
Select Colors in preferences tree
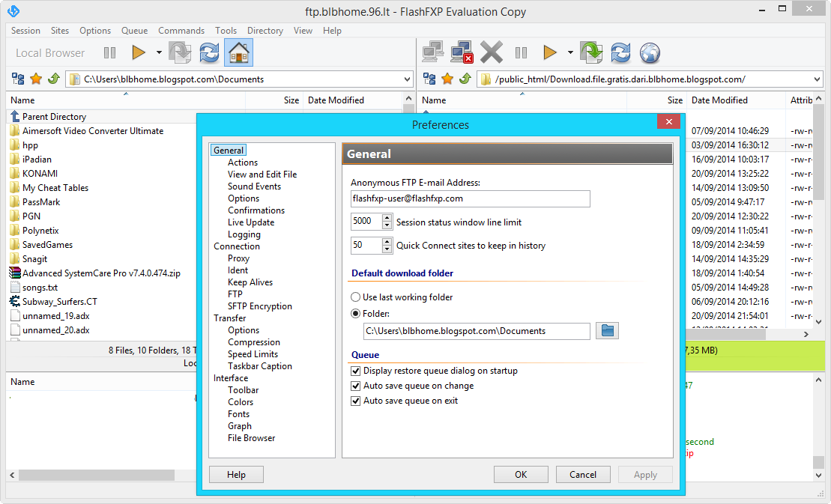pyautogui.click(x=241, y=402)
